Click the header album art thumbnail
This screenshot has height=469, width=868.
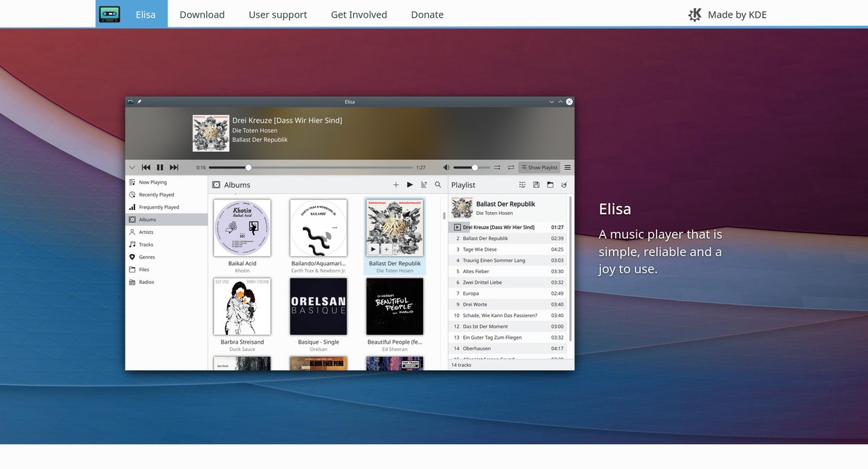(211, 133)
